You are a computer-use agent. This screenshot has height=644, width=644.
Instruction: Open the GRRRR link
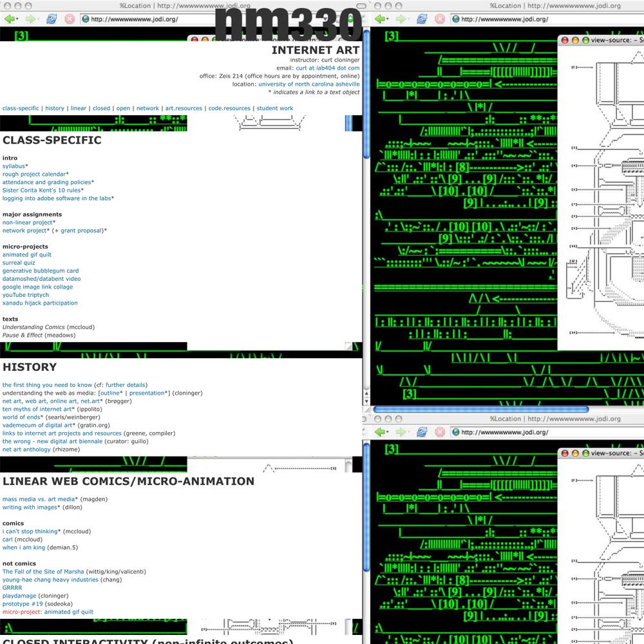pyautogui.click(x=12, y=588)
